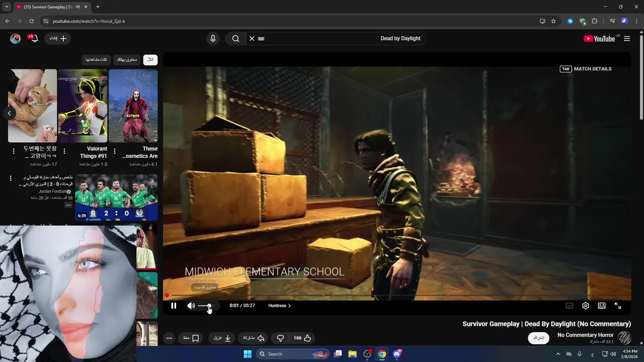Open the orange cat Short thumbnail

point(33,106)
